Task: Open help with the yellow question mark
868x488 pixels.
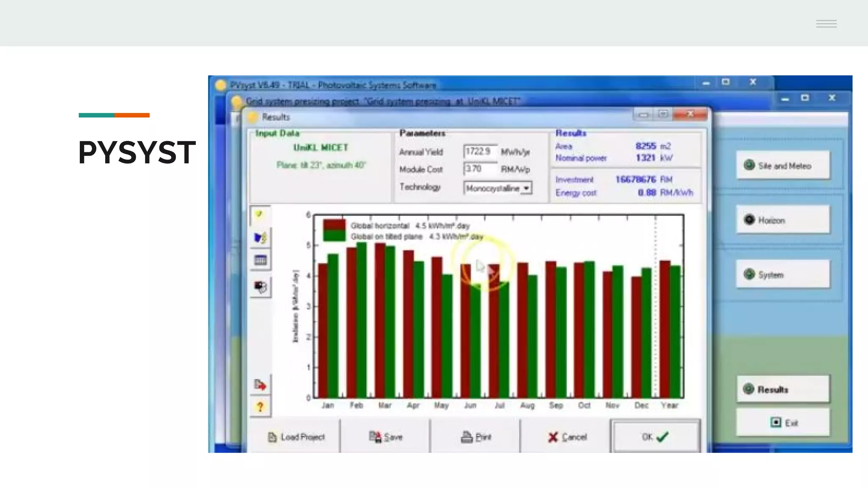Action: [260, 407]
